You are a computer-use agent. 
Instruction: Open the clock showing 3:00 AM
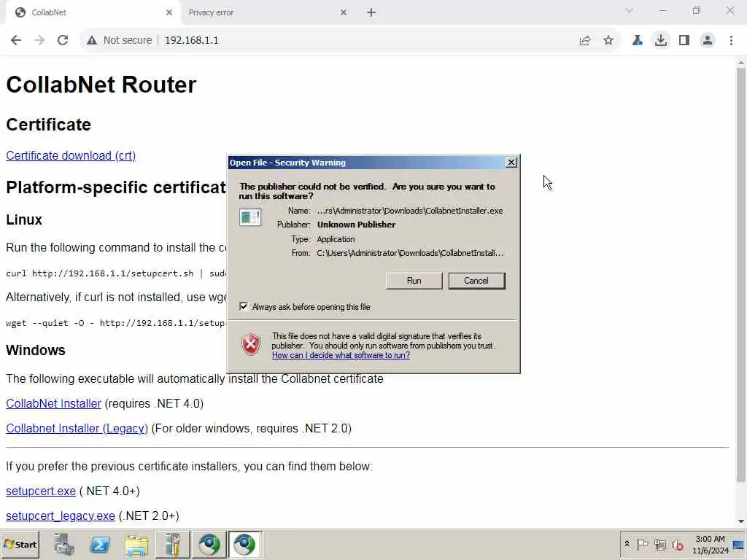[x=710, y=544]
